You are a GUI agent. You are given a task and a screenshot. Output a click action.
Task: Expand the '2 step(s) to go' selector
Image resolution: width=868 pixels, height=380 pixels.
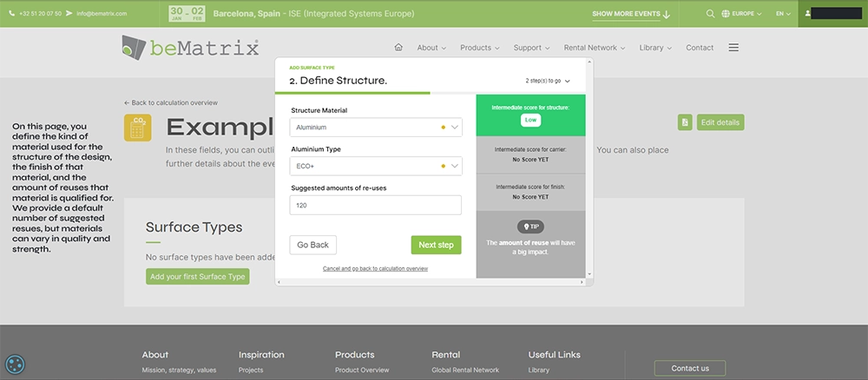[x=548, y=81]
